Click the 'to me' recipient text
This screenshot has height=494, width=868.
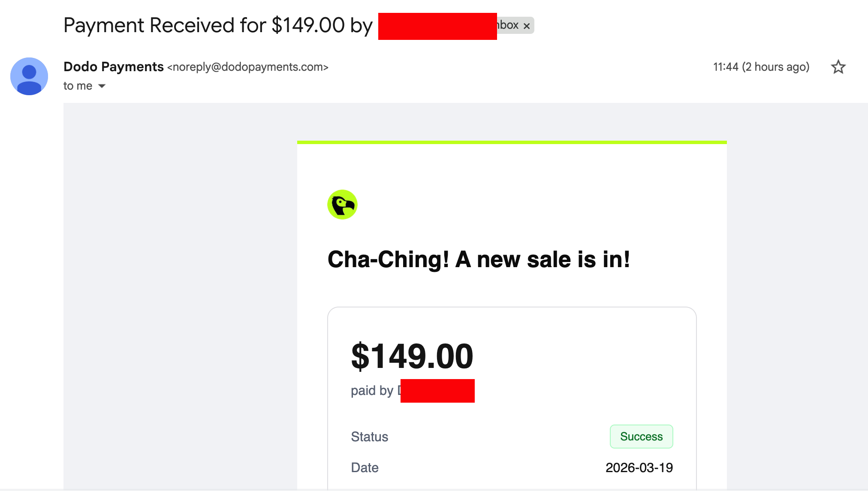pos(78,86)
